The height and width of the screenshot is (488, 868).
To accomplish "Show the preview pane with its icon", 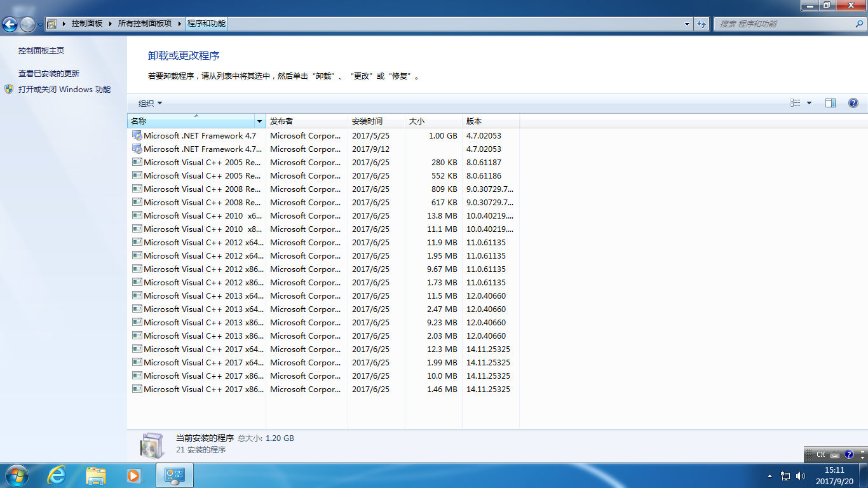I will (831, 103).
